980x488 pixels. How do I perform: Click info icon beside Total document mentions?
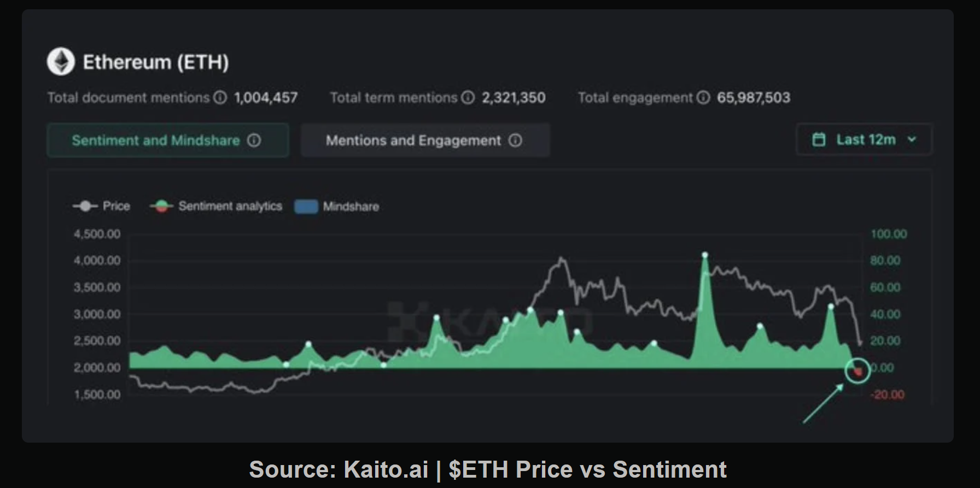220,98
